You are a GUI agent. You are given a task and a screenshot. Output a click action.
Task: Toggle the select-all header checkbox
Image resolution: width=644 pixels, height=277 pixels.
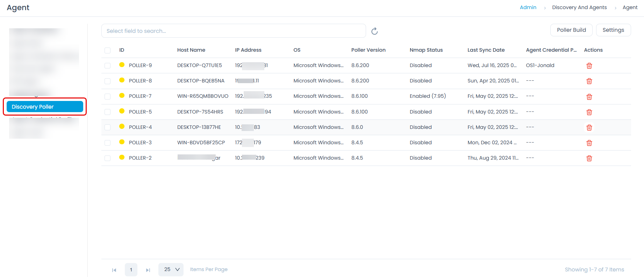(107, 50)
